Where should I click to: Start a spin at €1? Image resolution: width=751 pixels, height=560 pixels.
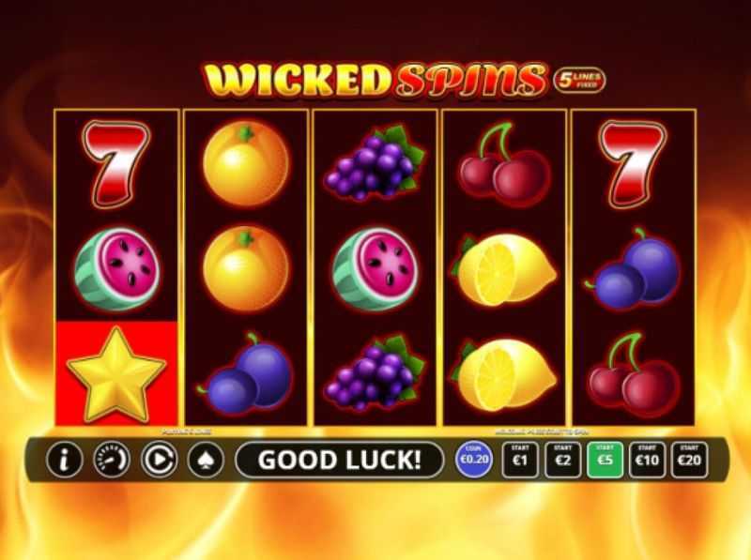[x=520, y=460]
